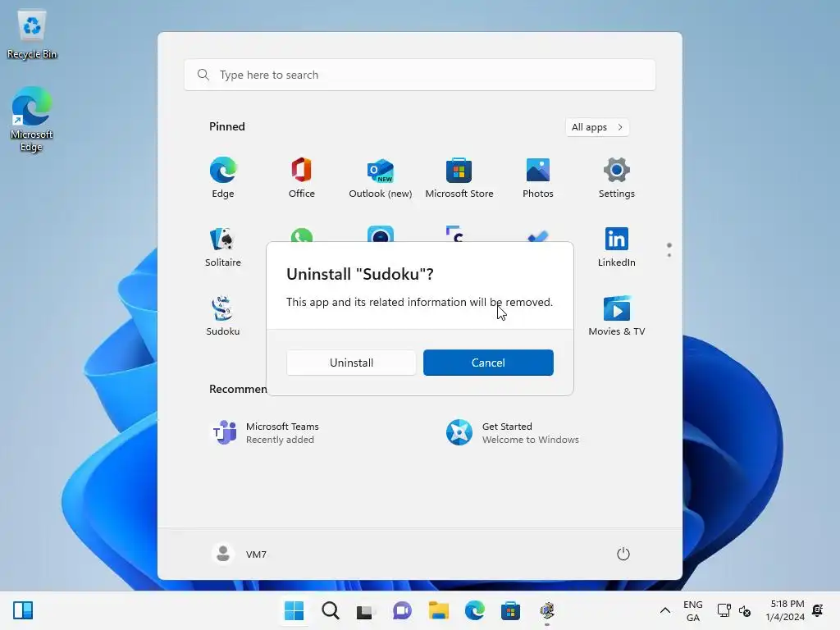Open Movies & TV app
Viewport: 840px width, 630px height.
617,316
